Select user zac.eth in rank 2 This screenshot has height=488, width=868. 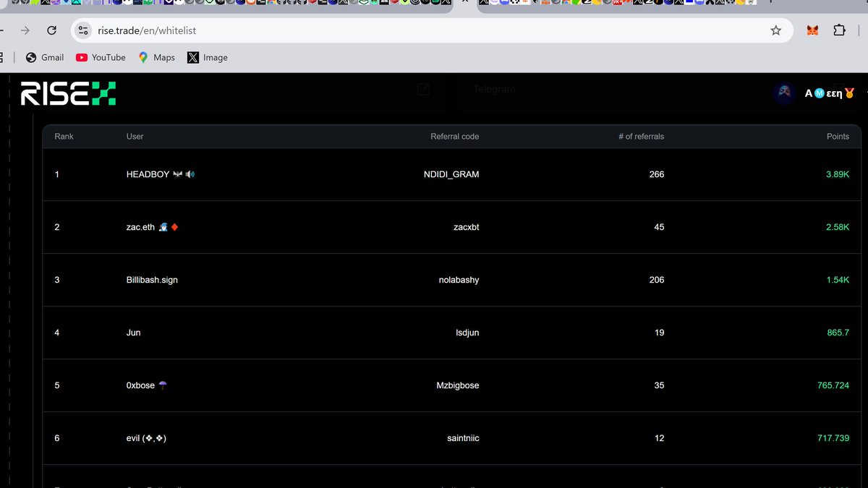pyautogui.click(x=152, y=227)
